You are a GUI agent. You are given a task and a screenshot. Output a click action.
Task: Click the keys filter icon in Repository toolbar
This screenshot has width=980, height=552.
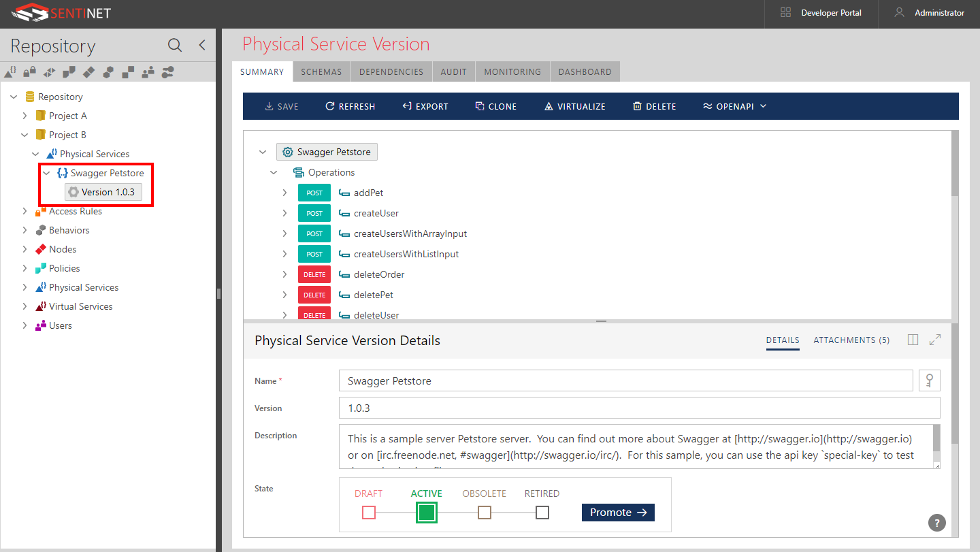[168, 71]
